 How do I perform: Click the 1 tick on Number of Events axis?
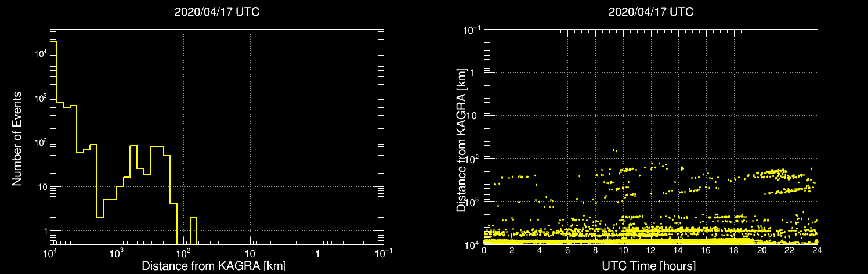click(x=44, y=231)
